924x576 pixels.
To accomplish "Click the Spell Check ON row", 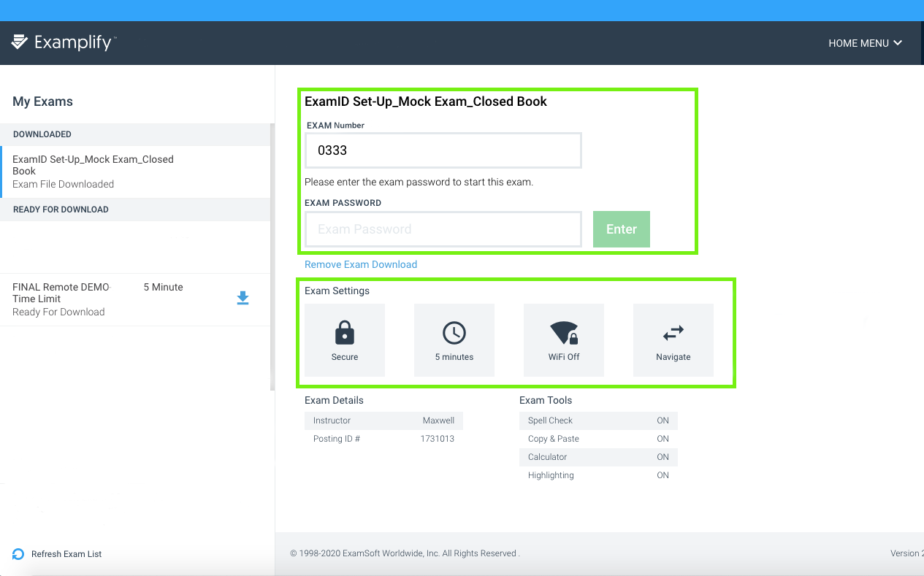I will coord(598,421).
